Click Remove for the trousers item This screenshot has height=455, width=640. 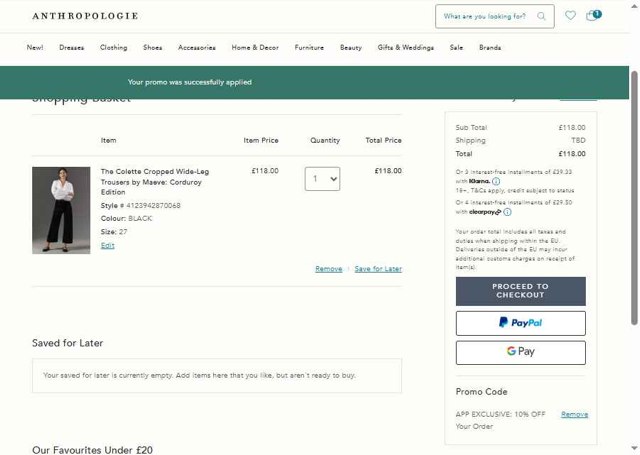coord(329,269)
